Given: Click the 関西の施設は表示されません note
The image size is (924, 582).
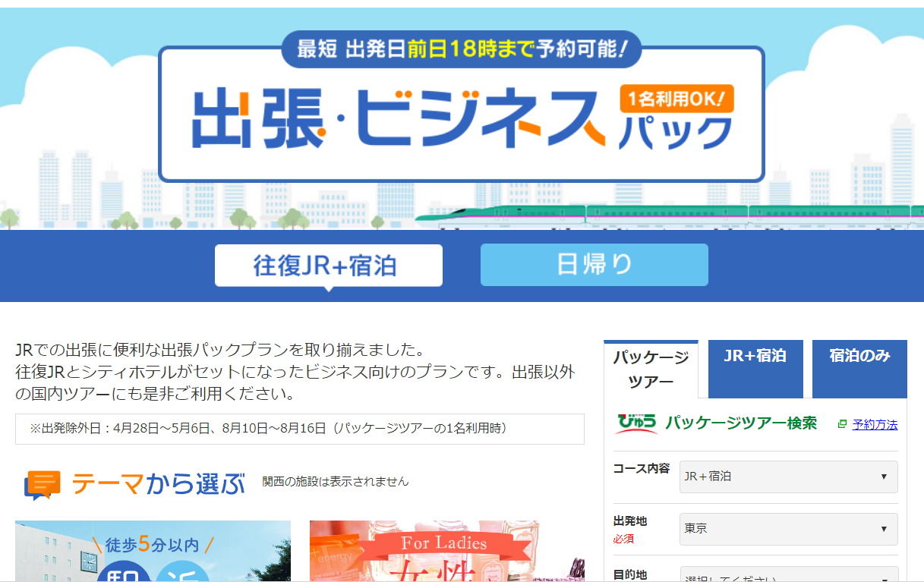Looking at the screenshot, I should coord(336,482).
